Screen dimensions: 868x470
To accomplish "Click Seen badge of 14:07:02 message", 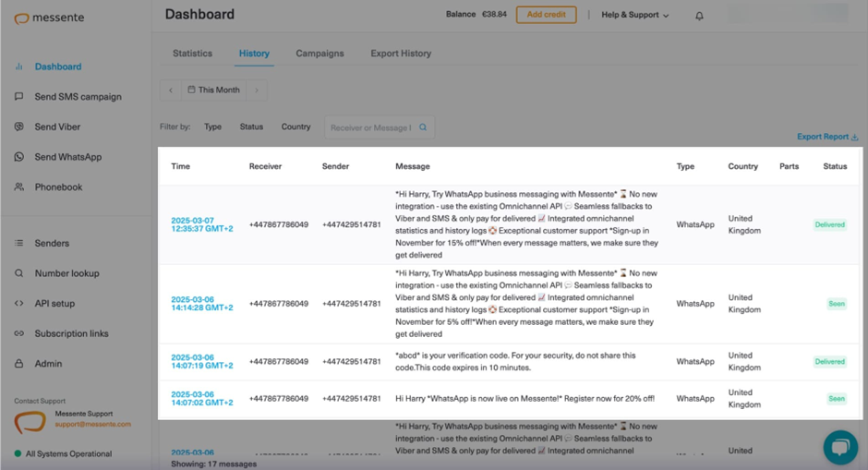I will pos(837,399).
